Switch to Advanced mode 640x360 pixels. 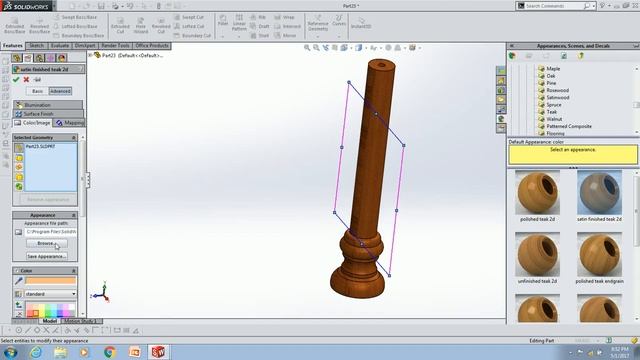pyautogui.click(x=60, y=91)
